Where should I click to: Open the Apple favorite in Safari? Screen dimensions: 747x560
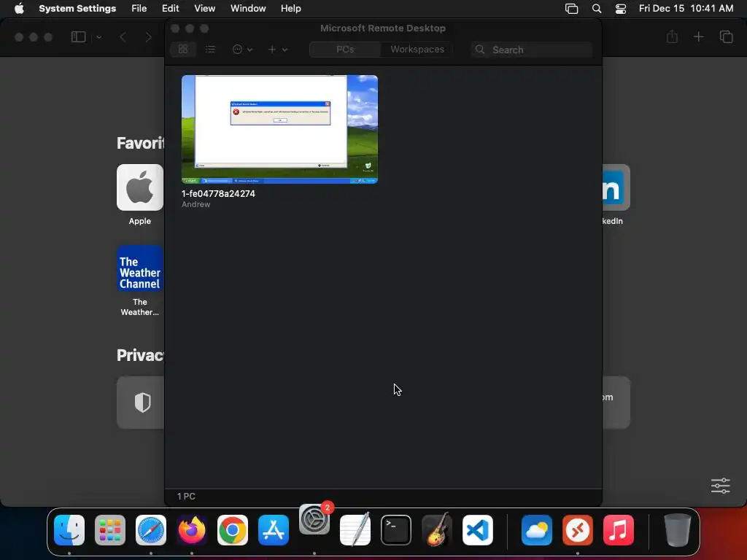click(139, 187)
